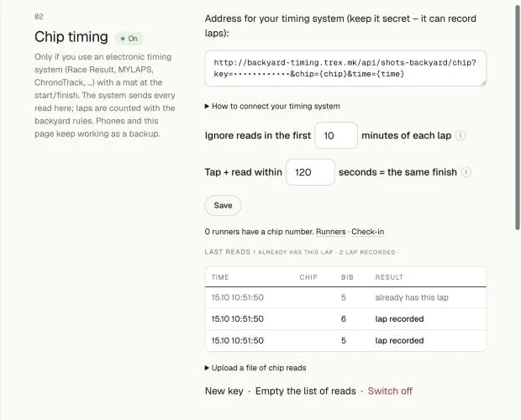Click time cell of 'already has this lap' row
The height and width of the screenshot is (420, 521).
coord(238,297)
